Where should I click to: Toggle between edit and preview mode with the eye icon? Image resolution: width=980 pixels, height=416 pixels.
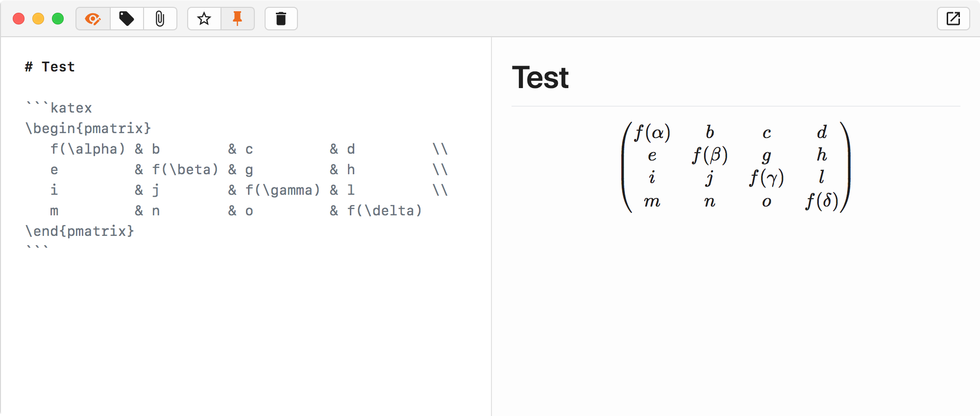tap(92, 19)
